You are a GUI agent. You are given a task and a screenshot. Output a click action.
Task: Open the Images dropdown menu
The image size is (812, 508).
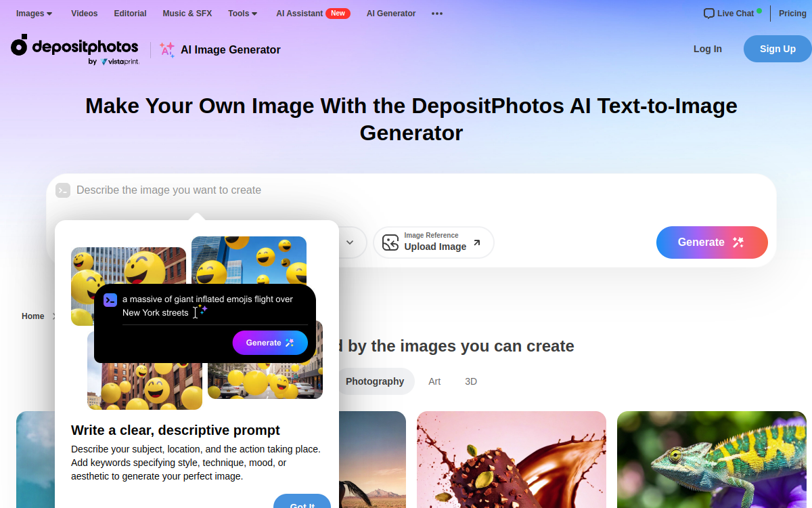point(34,14)
